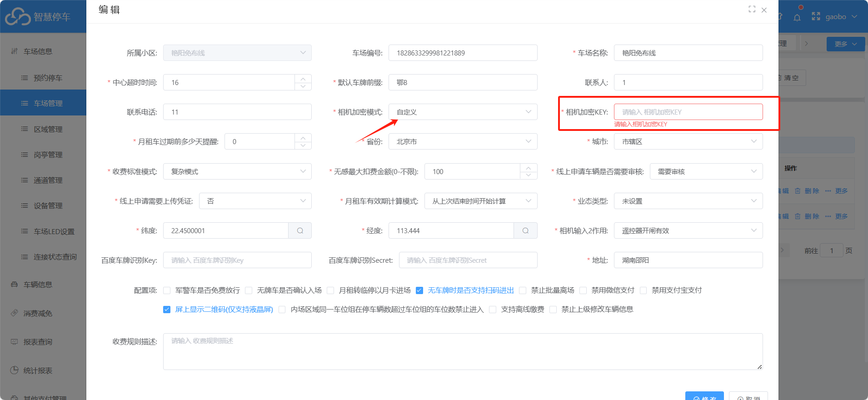Click the fullscreen icon in the edit dialog header
The height and width of the screenshot is (400, 868).
[752, 9]
